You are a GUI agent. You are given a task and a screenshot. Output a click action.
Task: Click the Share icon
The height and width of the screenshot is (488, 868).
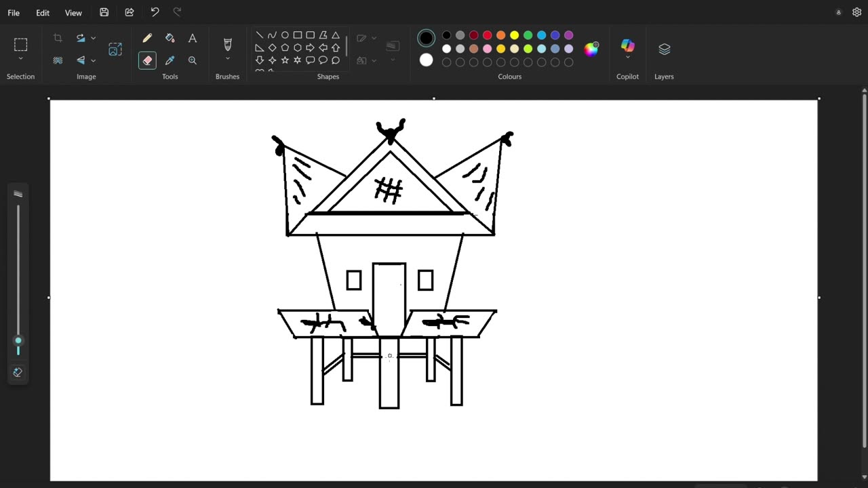(x=130, y=12)
